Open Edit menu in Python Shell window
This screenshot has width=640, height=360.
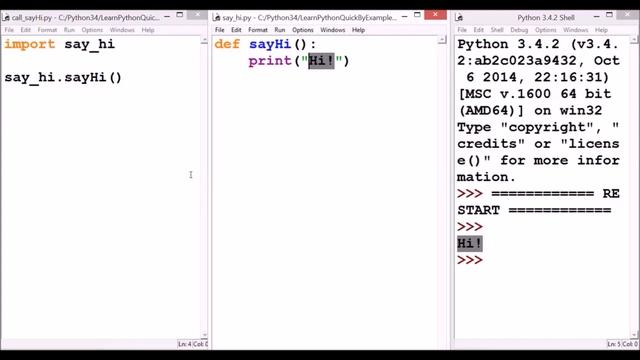pyautogui.click(x=479, y=30)
